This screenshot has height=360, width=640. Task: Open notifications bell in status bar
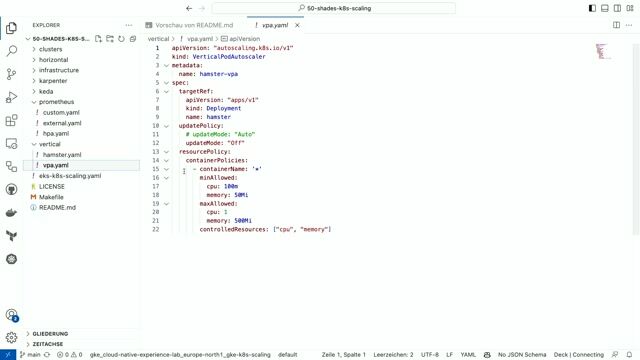629,355
